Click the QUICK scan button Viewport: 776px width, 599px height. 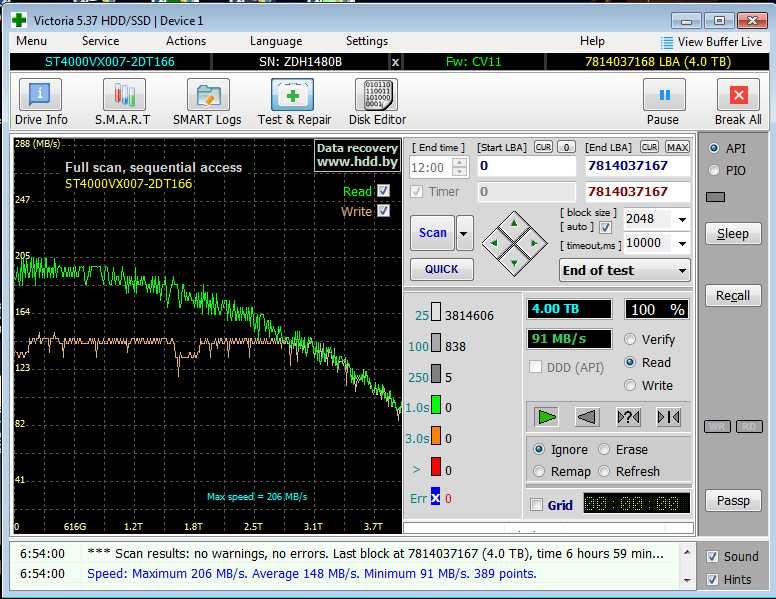(441, 269)
